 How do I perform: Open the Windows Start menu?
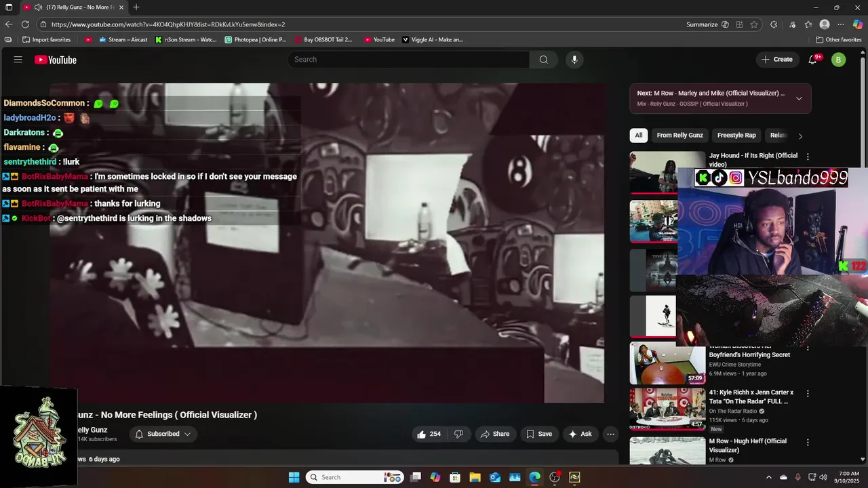294,477
